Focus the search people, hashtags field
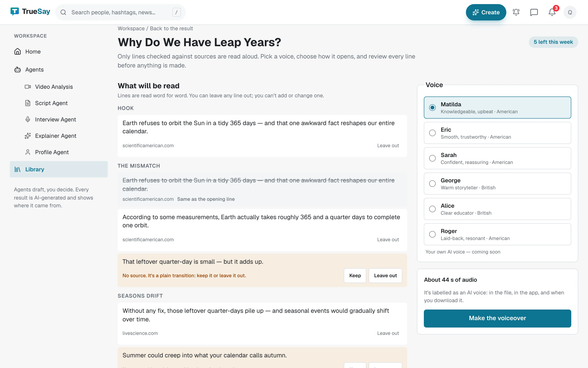The width and height of the screenshot is (588, 368). click(x=120, y=12)
